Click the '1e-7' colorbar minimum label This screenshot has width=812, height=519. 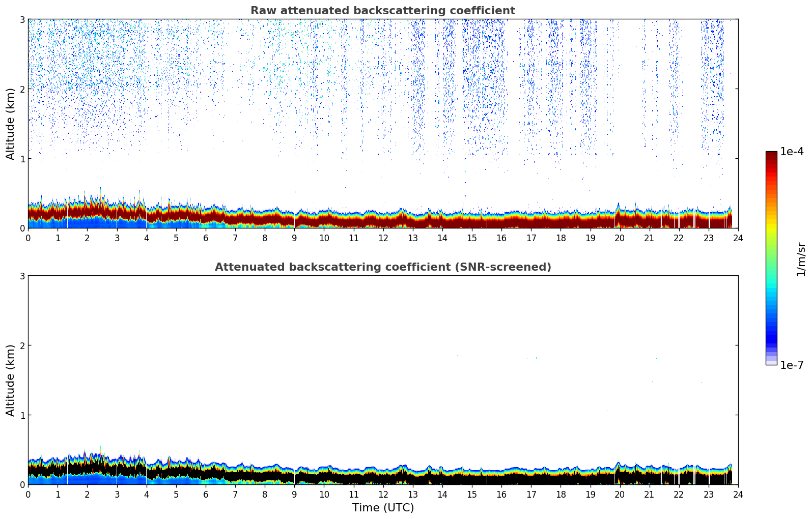coord(792,365)
